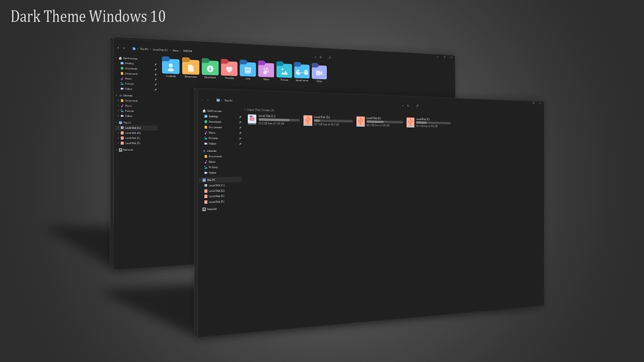Open the purple Music folder in the back window
The width and height of the screenshot is (644, 362).
coord(266,69)
